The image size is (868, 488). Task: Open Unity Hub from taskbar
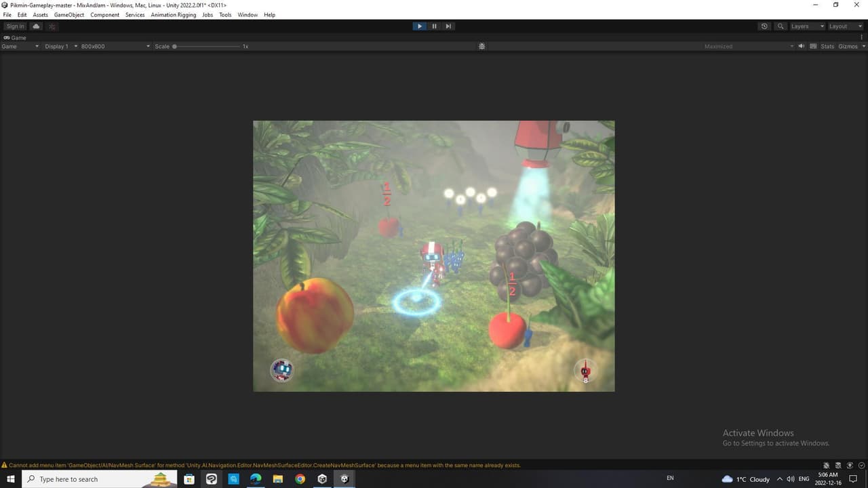click(x=322, y=479)
